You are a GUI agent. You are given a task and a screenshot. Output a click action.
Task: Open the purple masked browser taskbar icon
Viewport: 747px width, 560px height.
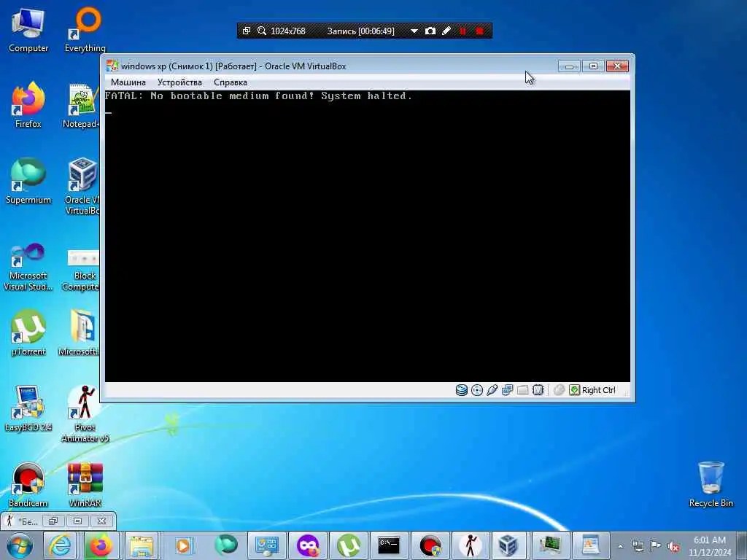click(x=308, y=545)
